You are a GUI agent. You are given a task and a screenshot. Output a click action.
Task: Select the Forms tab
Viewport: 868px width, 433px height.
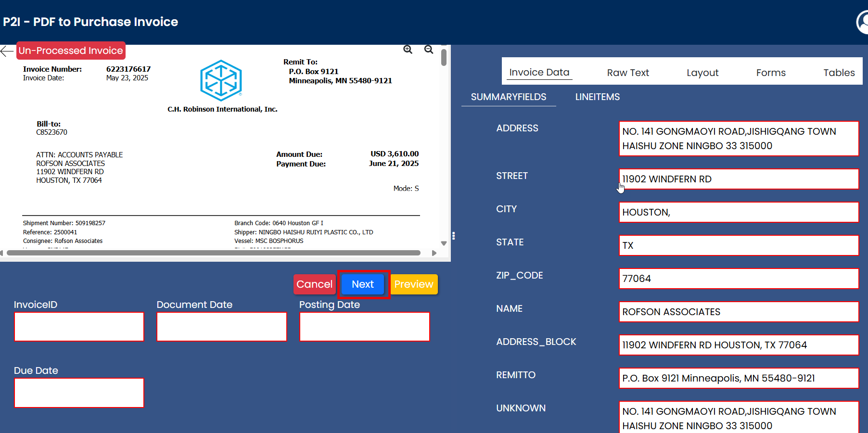(x=770, y=73)
